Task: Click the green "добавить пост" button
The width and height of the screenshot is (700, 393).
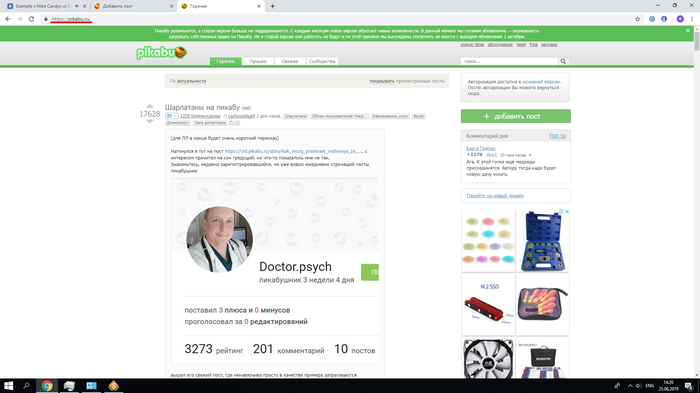Action: click(x=516, y=116)
